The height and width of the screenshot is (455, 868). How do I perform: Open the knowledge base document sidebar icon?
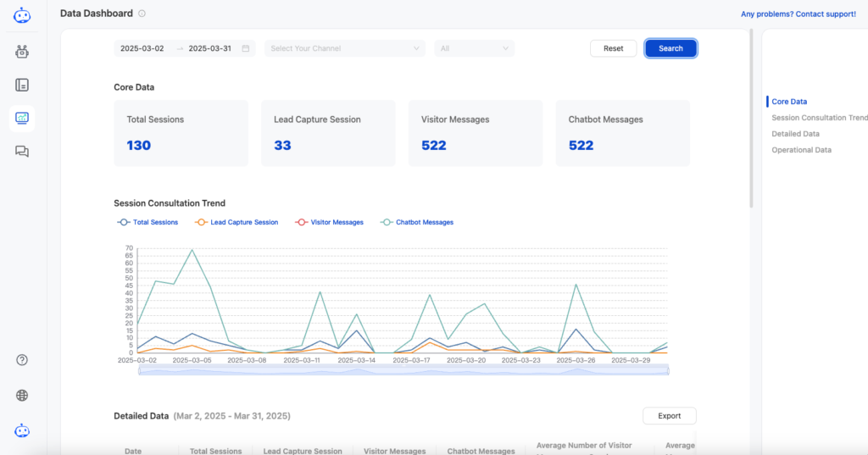[x=22, y=85]
